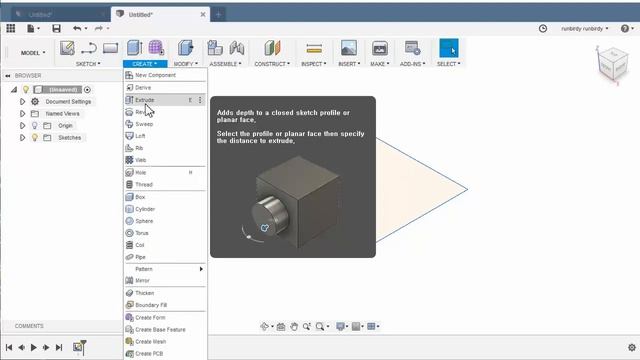Image resolution: width=640 pixels, height=360 pixels.
Task: Click the Offset Plane construct icon
Action: (x=272, y=48)
